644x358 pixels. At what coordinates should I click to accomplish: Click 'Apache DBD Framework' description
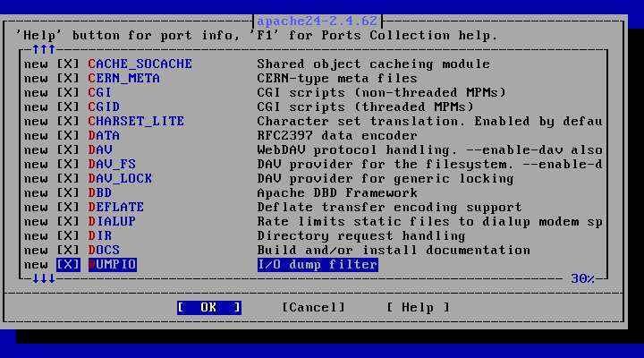(337, 192)
